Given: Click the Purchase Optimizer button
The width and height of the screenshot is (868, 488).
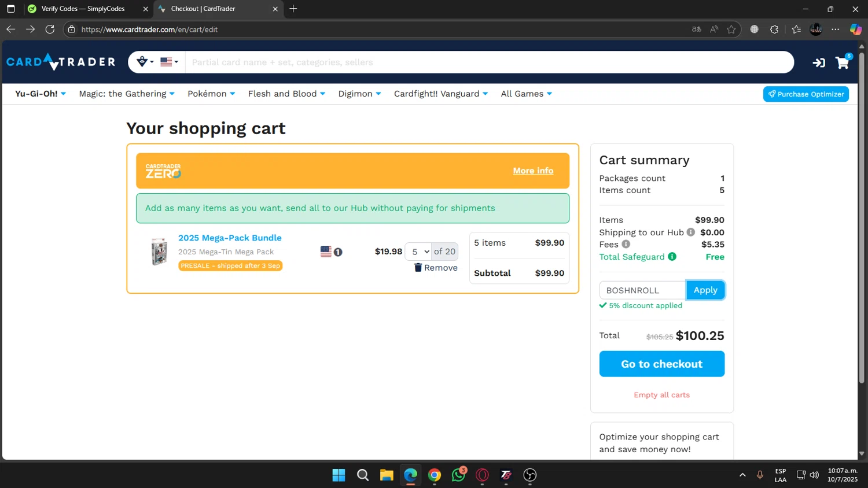Looking at the screenshot, I should [x=806, y=94].
